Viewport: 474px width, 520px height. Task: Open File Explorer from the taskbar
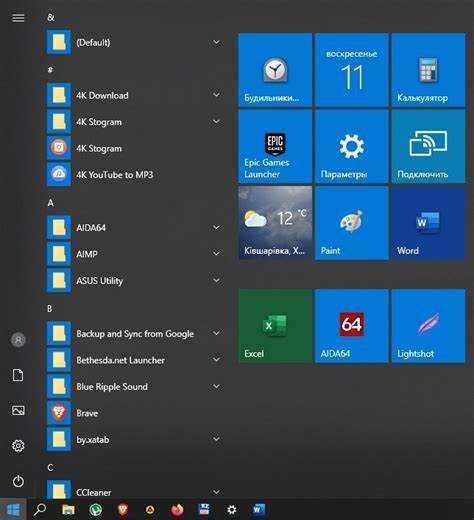click(68, 509)
